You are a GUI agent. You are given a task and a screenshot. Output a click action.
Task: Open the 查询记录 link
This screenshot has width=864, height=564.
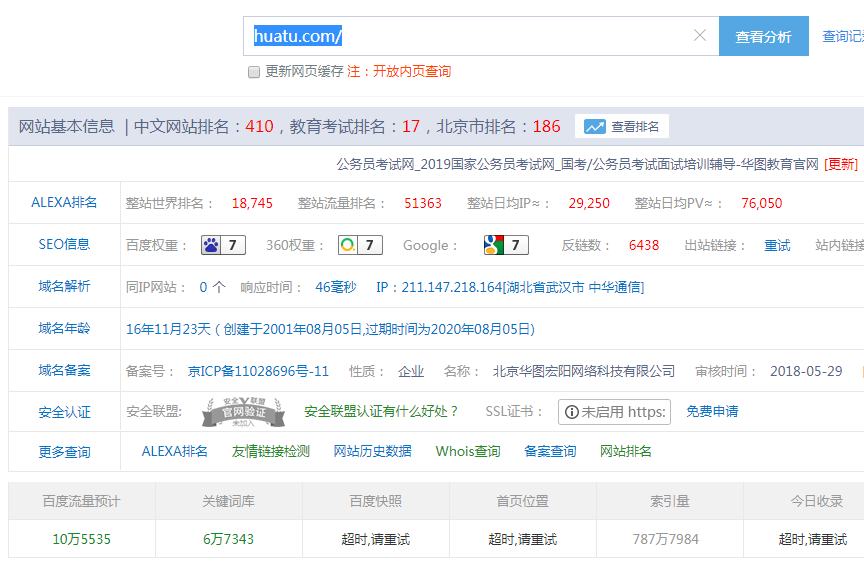pos(843,36)
